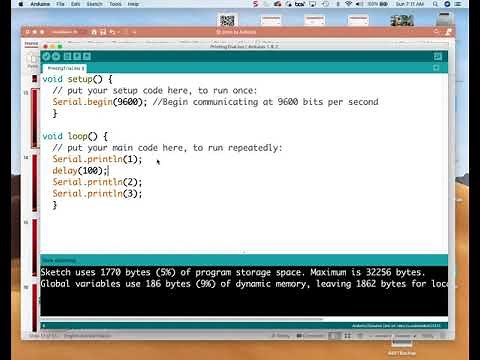Screen dimensions: 480x360
Task: Click the Notes button in PowerPoint status bar
Action: [280, 336]
